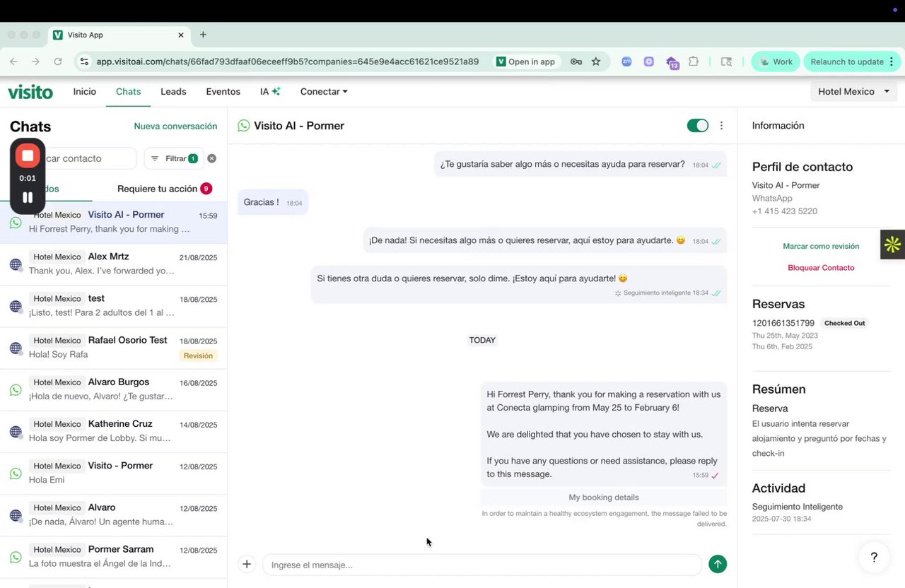Click the Gracias ! message bubble

pos(273,203)
